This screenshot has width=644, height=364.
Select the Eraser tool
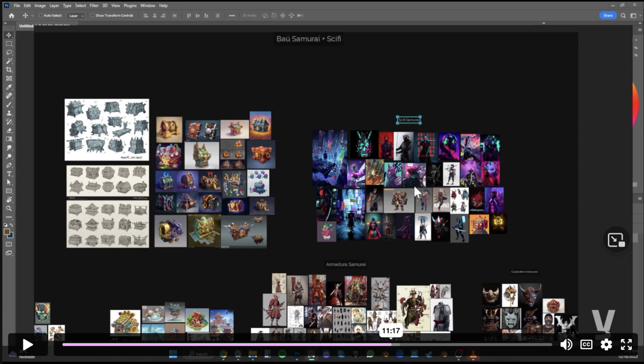(x=9, y=130)
